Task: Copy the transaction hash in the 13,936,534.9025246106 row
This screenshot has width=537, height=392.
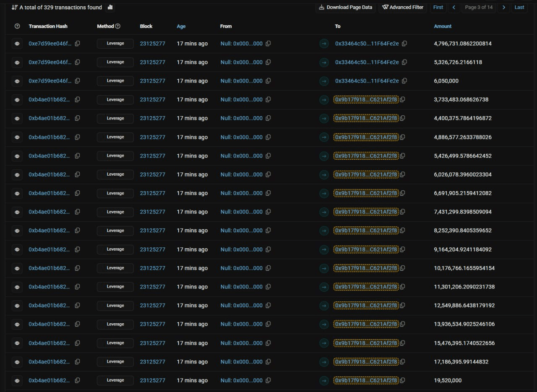Action: 77,324
